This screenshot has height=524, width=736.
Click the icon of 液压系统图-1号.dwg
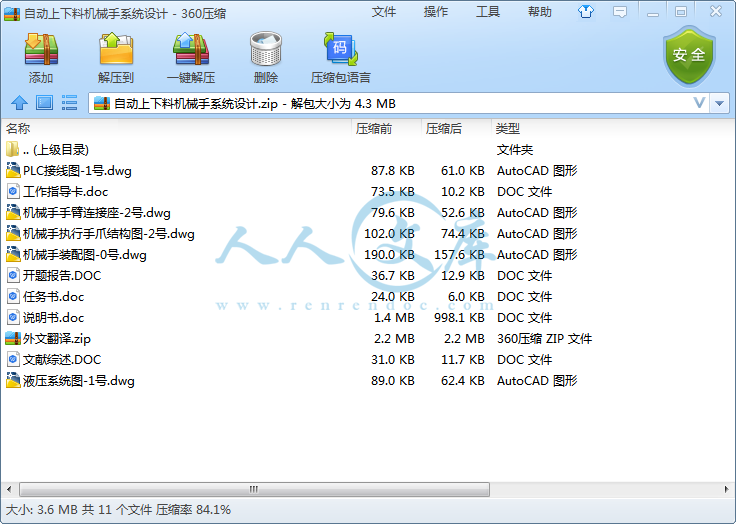(13, 380)
